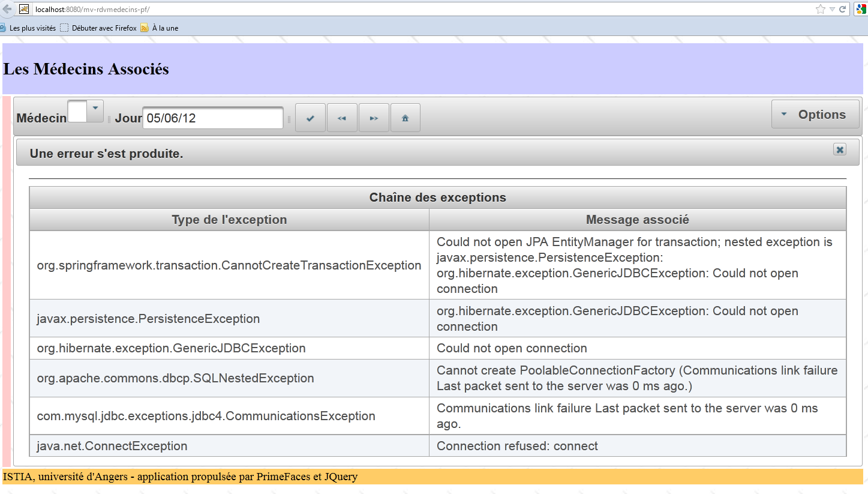Open the URL history dropdown arrow
Viewport: 868px width, 494px height.
(831, 9)
